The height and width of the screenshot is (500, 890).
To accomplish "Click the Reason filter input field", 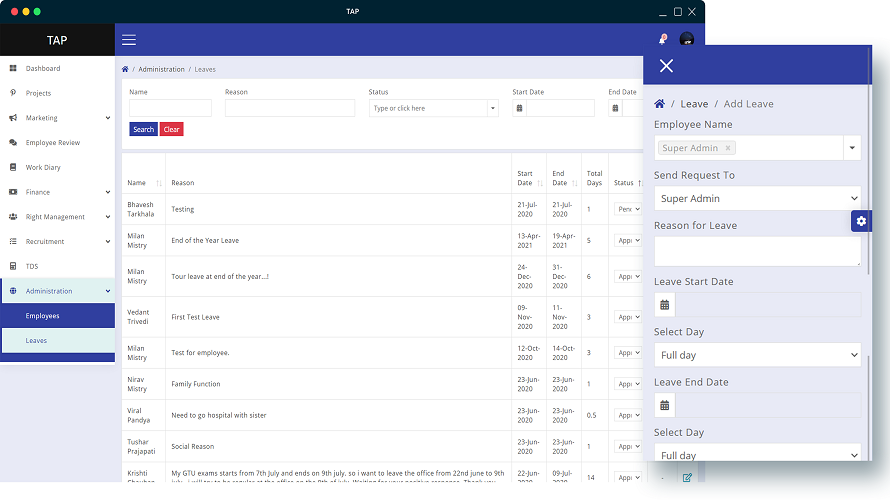I will pyautogui.click(x=290, y=108).
